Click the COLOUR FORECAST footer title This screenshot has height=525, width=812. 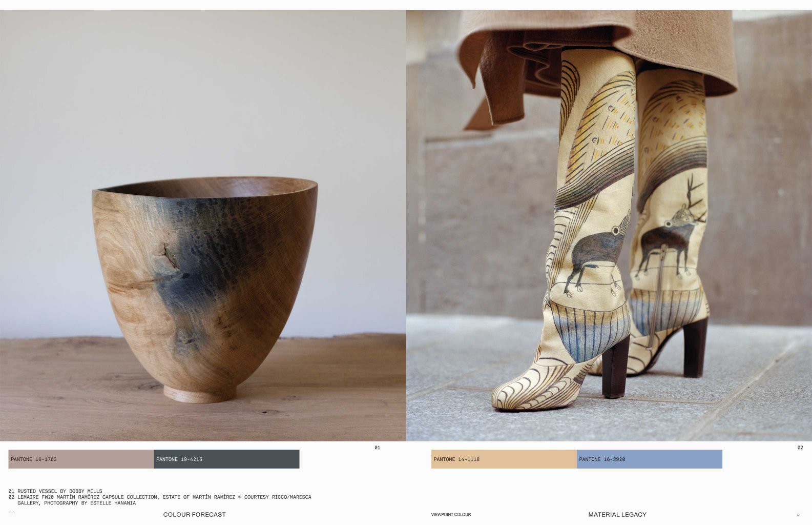pos(194,514)
